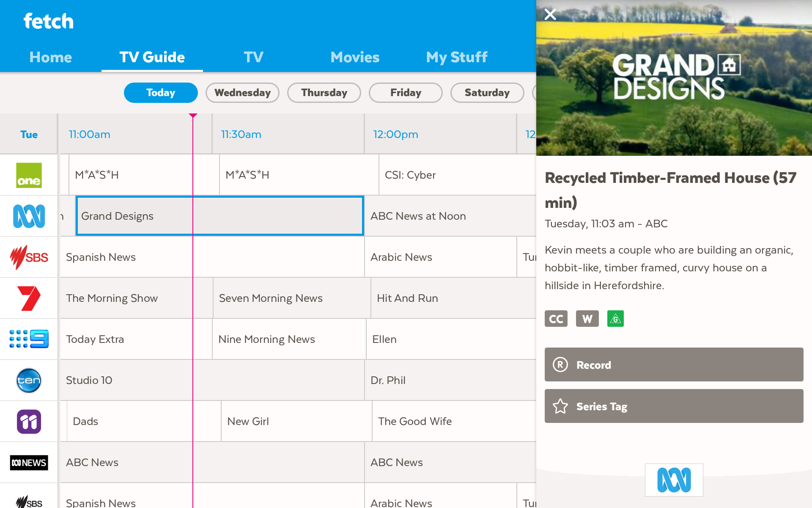Screen dimensions: 812x508
Task: Select Spanish News on first SBS row
Action: pos(212,257)
